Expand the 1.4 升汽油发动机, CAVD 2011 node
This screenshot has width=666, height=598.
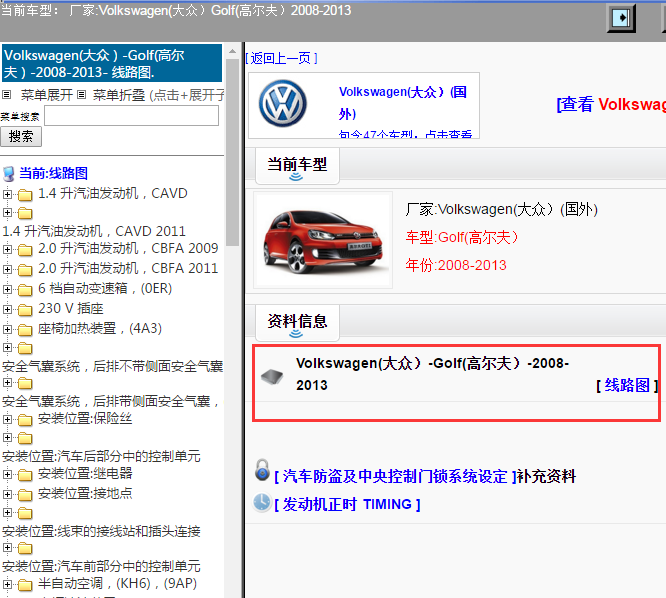pos(7,212)
